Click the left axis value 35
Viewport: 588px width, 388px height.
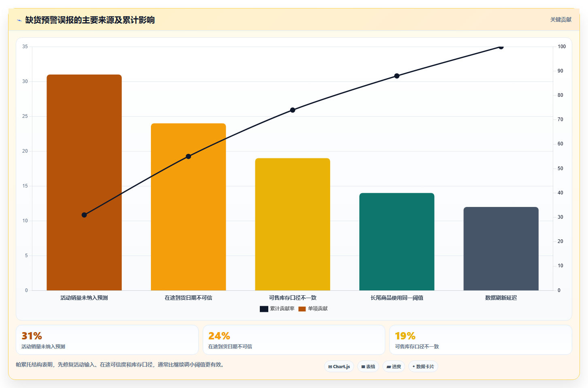tap(25, 47)
